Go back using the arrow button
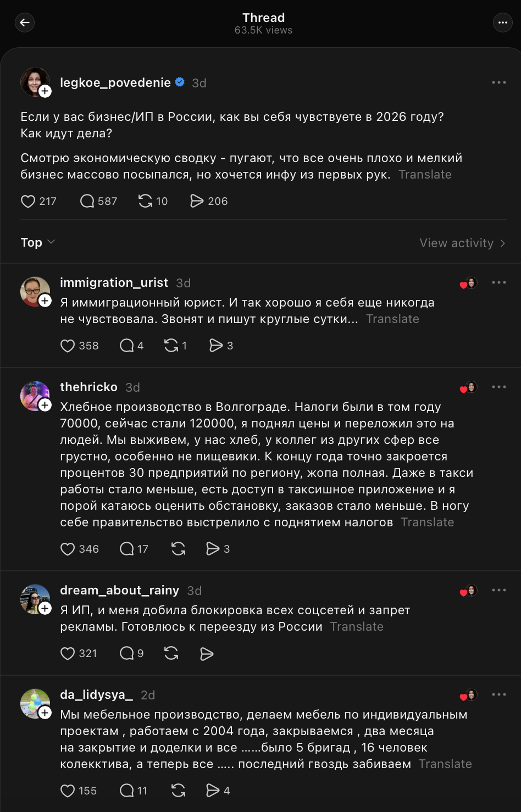Image resolution: width=521 pixels, height=812 pixels. point(25,23)
